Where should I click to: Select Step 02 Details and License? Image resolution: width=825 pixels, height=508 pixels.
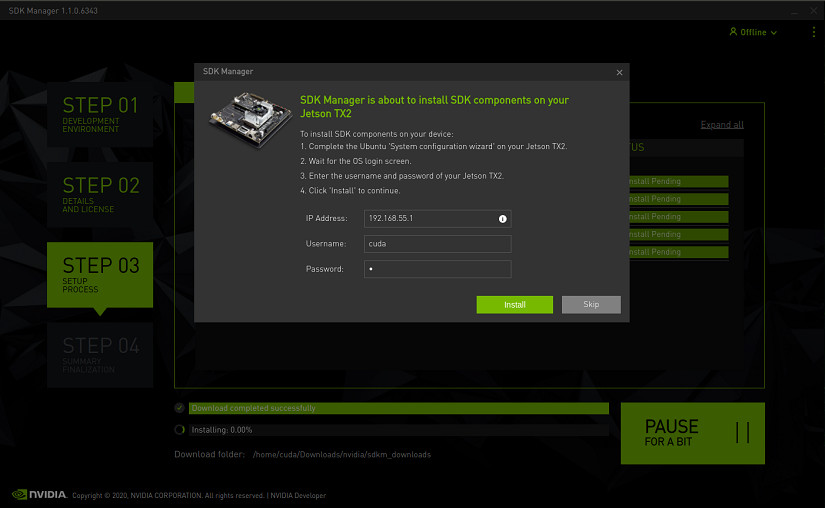[x=100, y=195]
